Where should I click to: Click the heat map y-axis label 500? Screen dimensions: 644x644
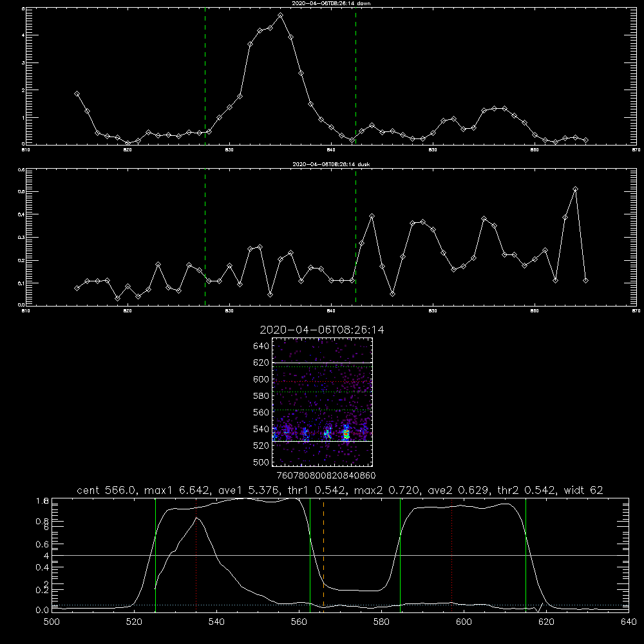click(261, 462)
